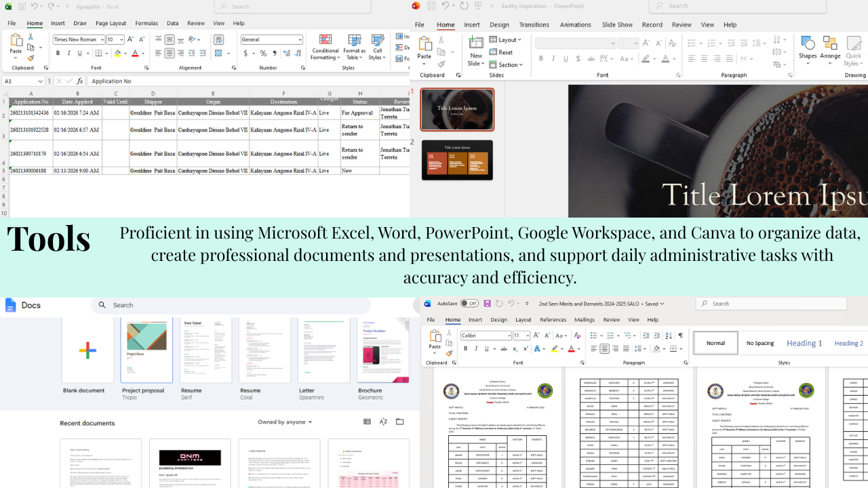This screenshot has height=488, width=868.
Task: Switch to the Slide Show tab in PowerPoint
Action: (617, 25)
